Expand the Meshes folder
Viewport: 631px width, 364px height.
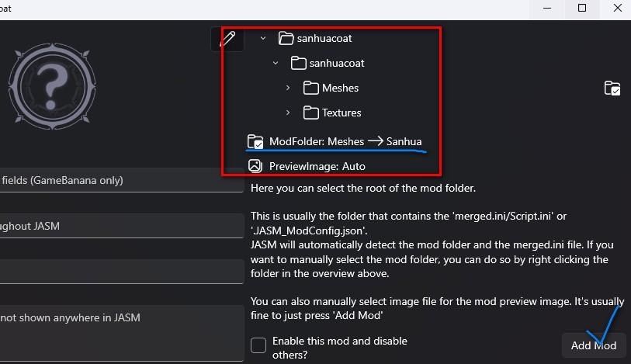(x=288, y=88)
